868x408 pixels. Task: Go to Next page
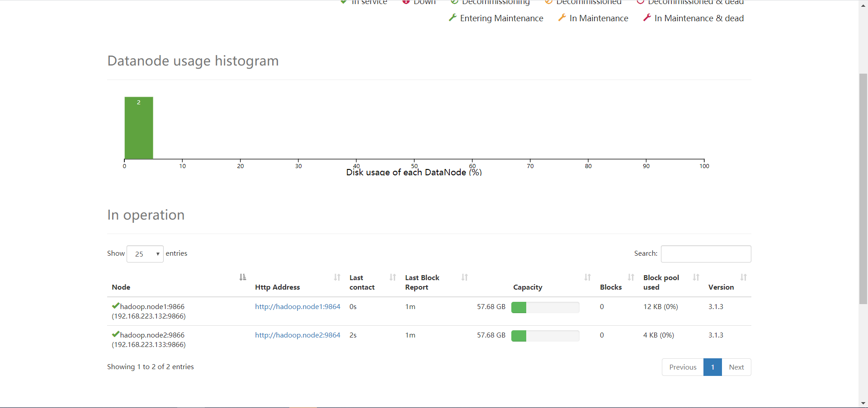click(736, 367)
